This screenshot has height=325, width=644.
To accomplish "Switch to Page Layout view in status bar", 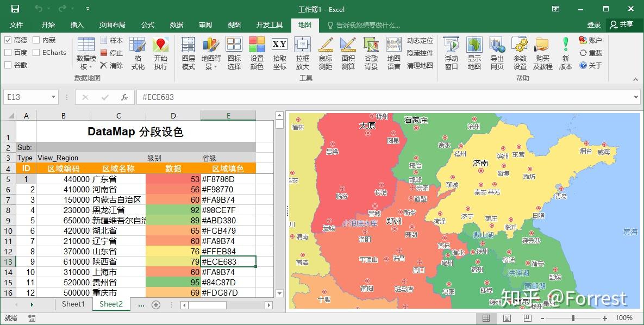I will [507, 318].
